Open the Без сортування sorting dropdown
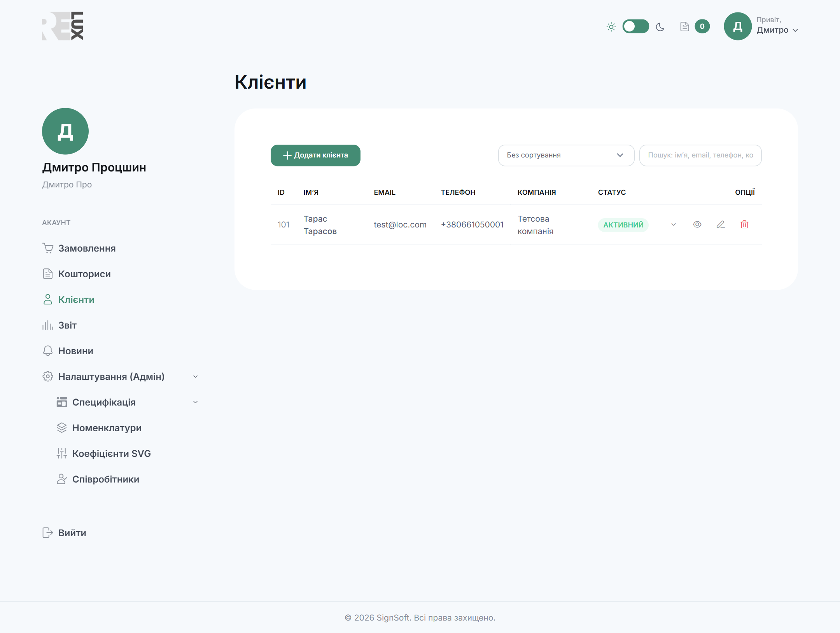This screenshot has height=633, width=840. click(x=566, y=155)
